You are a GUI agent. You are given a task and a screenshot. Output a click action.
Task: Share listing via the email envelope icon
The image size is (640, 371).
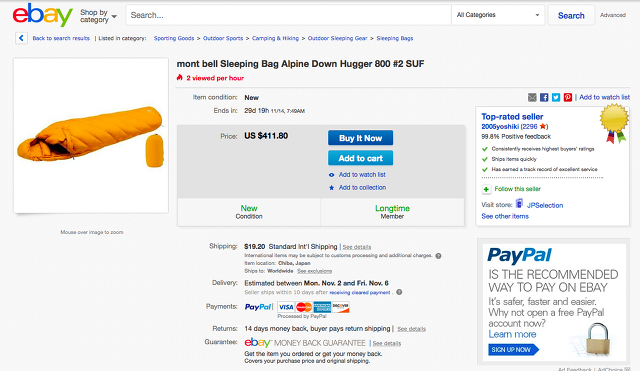click(x=532, y=97)
